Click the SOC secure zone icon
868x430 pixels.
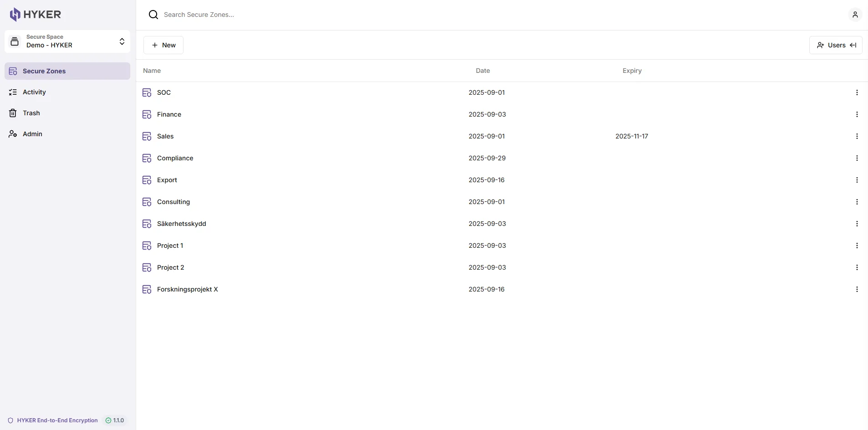147,92
